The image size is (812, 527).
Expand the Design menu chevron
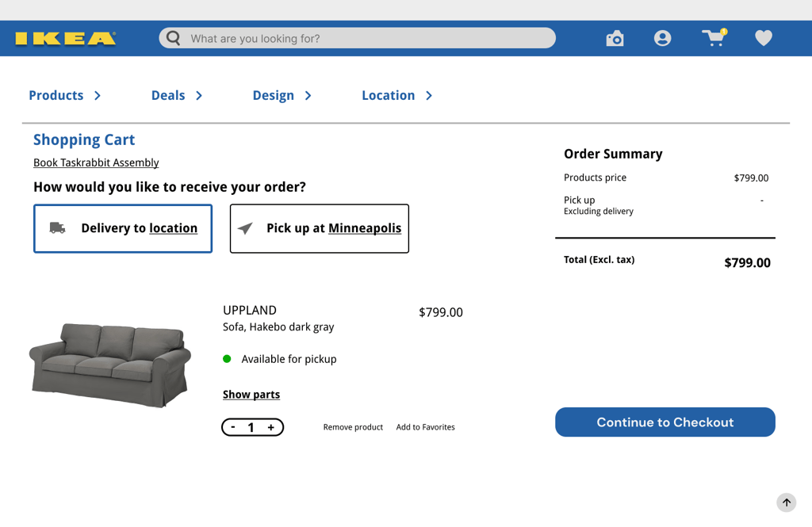pyautogui.click(x=308, y=95)
